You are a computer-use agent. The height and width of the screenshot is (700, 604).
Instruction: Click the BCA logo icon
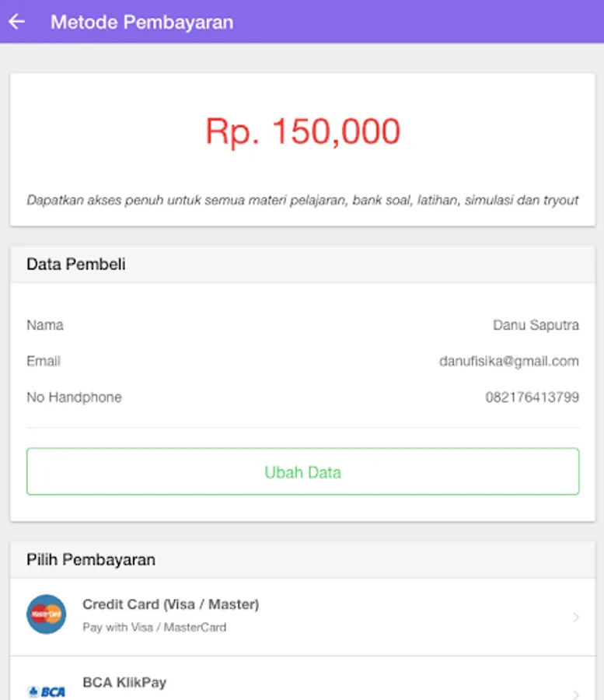[x=47, y=691]
